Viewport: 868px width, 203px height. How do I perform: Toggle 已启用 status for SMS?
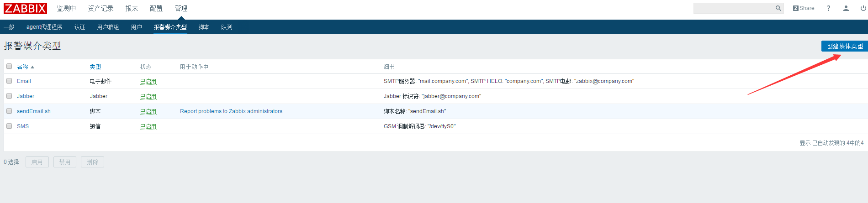pos(148,127)
